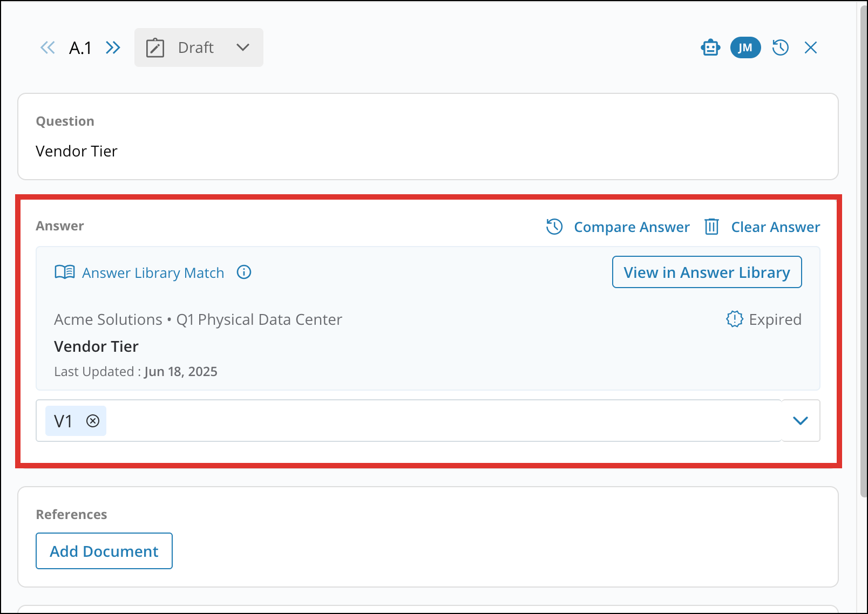The image size is (868, 614).
Task: Click the Answer Library Match link text
Action: tap(153, 273)
